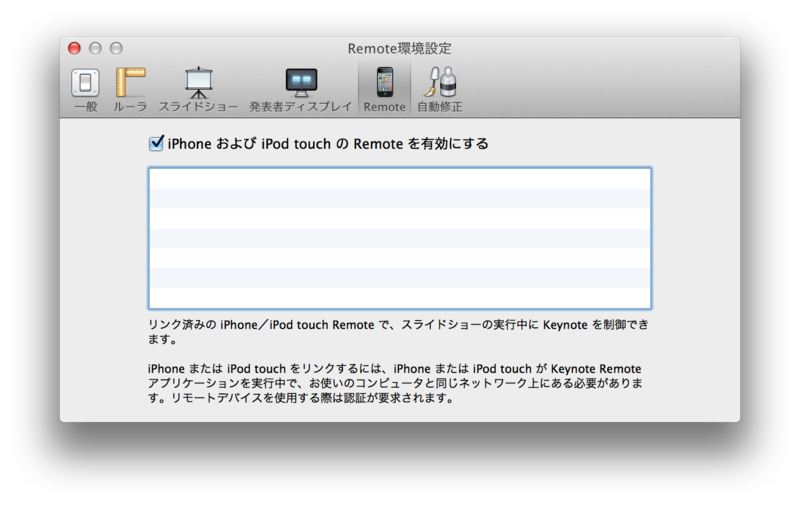800x505 pixels.
Task: Click the paragraph starting iPhone または iPod touch をリンク
Action: [395, 383]
